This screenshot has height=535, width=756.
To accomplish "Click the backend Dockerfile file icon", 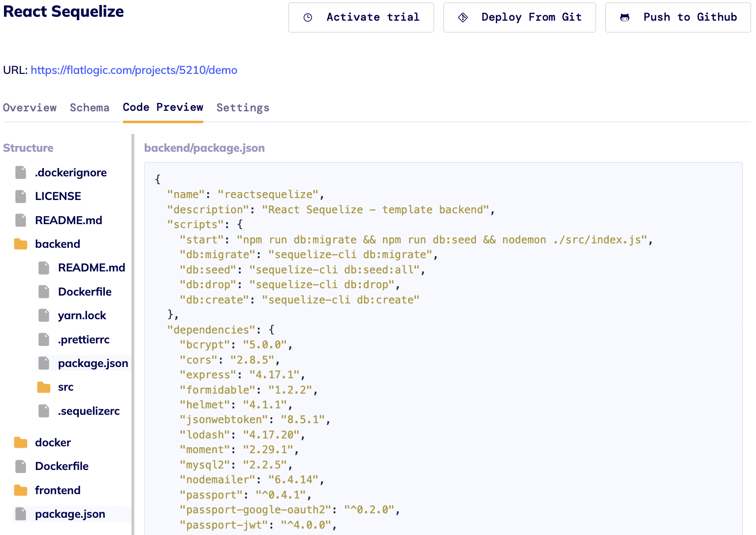I will [x=44, y=292].
